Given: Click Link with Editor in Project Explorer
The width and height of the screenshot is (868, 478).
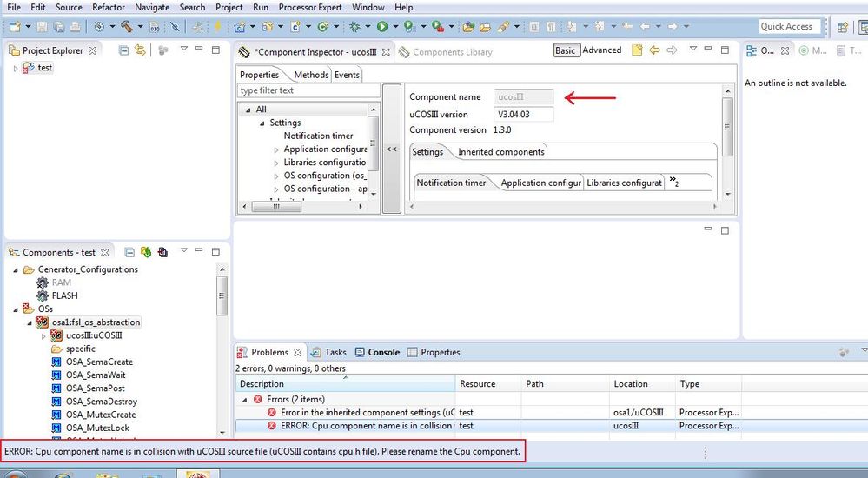Looking at the screenshot, I should click(140, 50).
